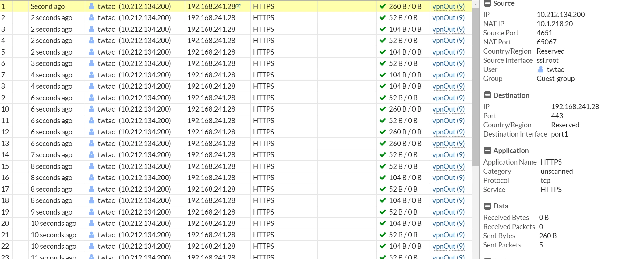This screenshot has height=259, width=644.
Task: Click the twtac user icon in row 8
Action: (91, 86)
